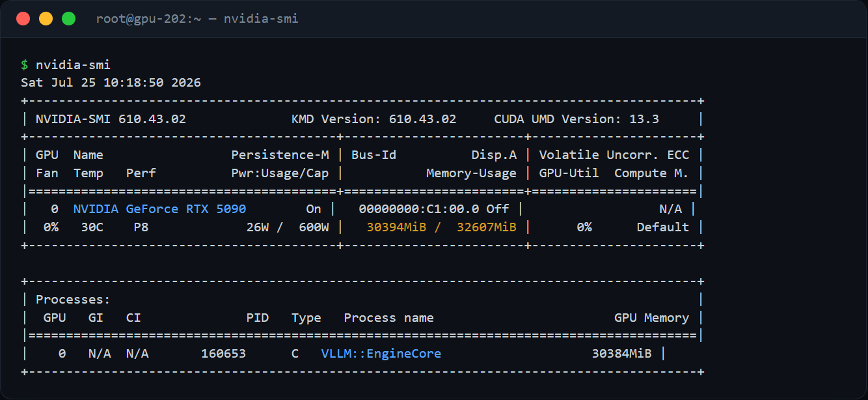
Task: Click the performance state P8
Action: coord(141,227)
